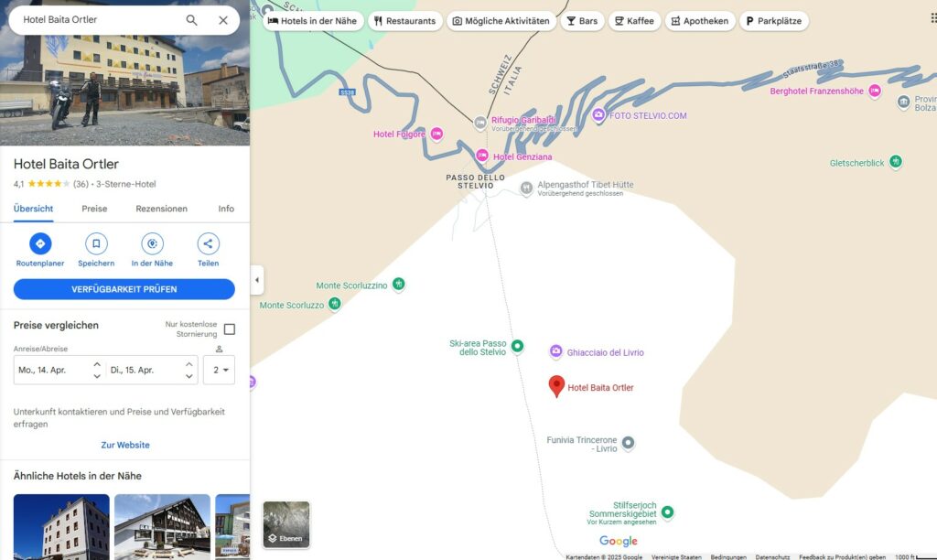Click the Hotel Folgore map marker

436,134
